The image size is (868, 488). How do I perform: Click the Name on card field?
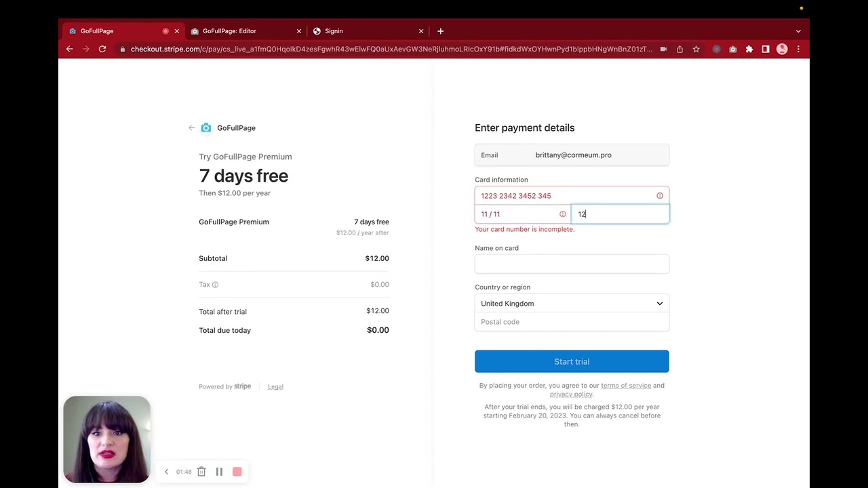(x=572, y=264)
